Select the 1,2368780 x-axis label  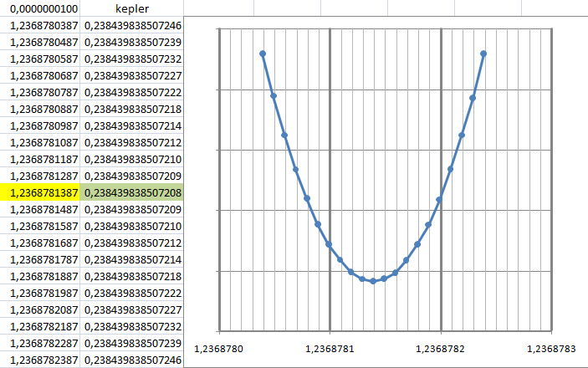click(219, 348)
